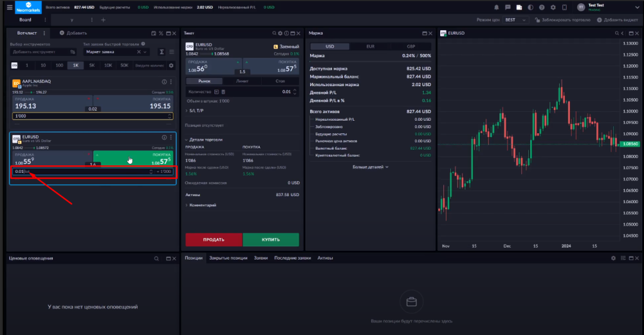Select quick quantity 50K
644x335 pixels.
[x=125, y=65]
